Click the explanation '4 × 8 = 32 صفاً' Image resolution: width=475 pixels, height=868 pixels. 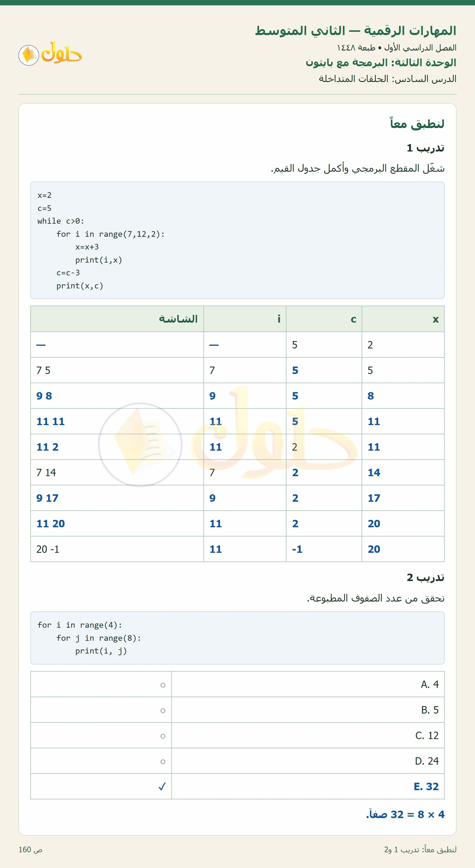click(406, 815)
